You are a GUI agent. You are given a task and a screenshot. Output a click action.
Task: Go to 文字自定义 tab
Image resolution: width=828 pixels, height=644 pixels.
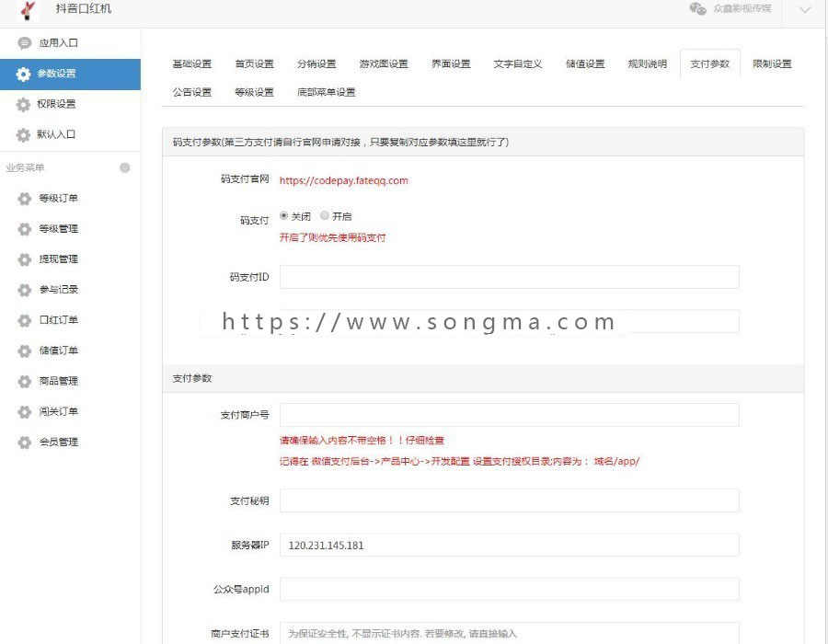click(x=517, y=63)
